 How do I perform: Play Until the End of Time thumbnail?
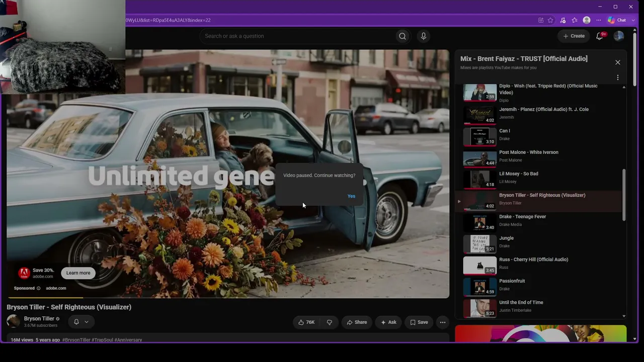(x=479, y=308)
